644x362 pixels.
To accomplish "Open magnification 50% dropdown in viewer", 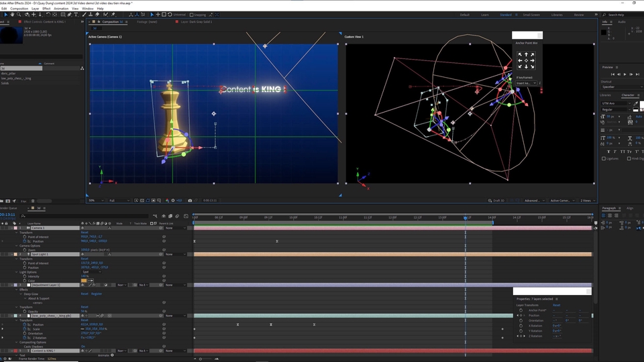I will click(96, 200).
